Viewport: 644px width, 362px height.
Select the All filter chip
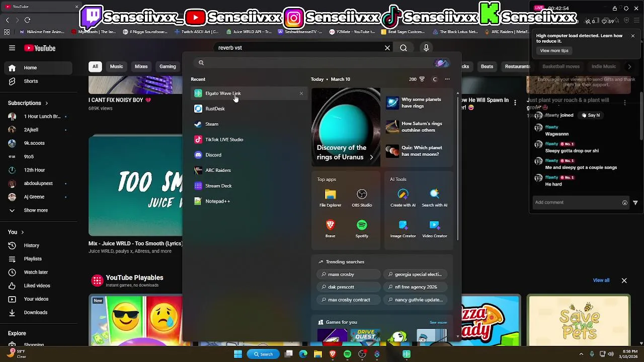click(x=95, y=66)
